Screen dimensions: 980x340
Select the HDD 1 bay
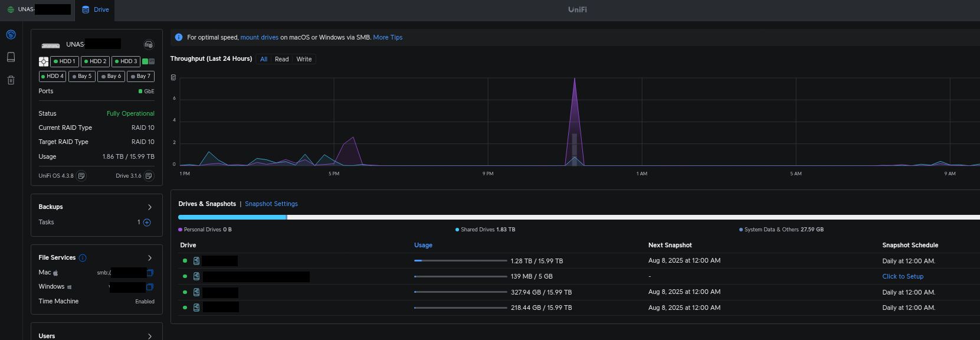[64, 61]
